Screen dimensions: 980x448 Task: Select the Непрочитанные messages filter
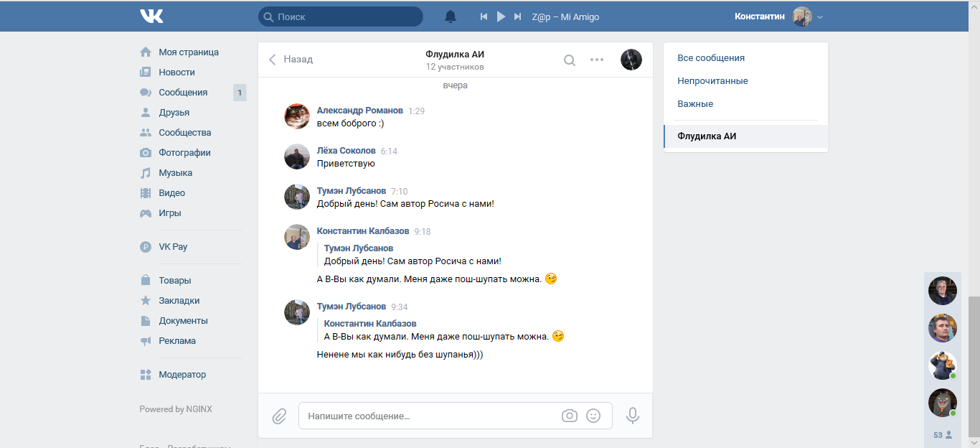click(712, 81)
